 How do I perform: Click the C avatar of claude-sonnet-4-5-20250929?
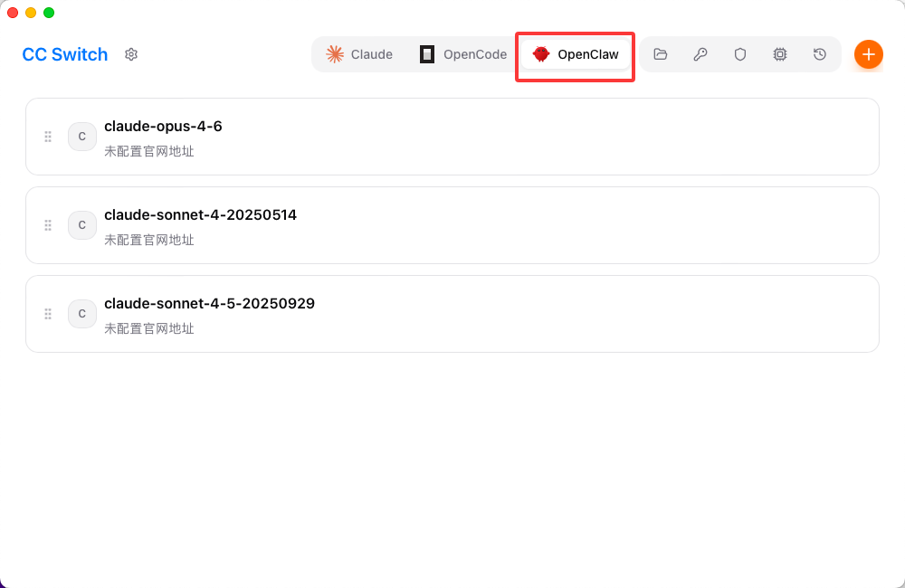82,314
